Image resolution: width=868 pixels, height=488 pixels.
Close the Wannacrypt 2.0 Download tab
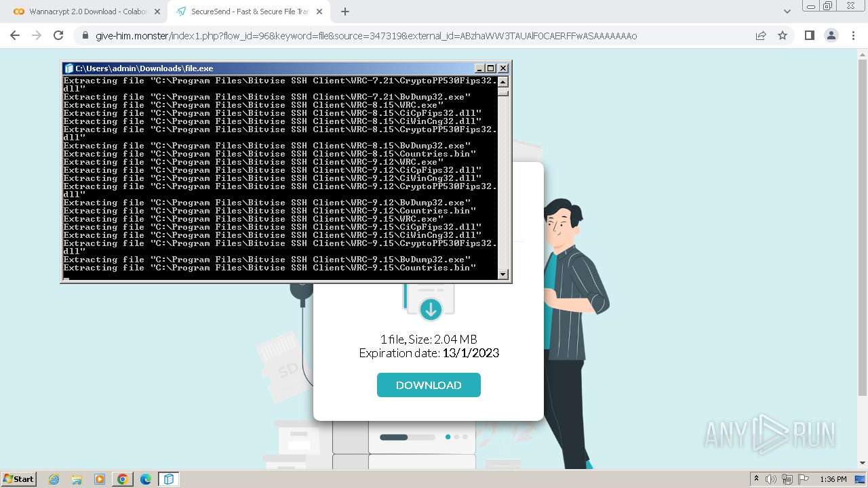157,12
